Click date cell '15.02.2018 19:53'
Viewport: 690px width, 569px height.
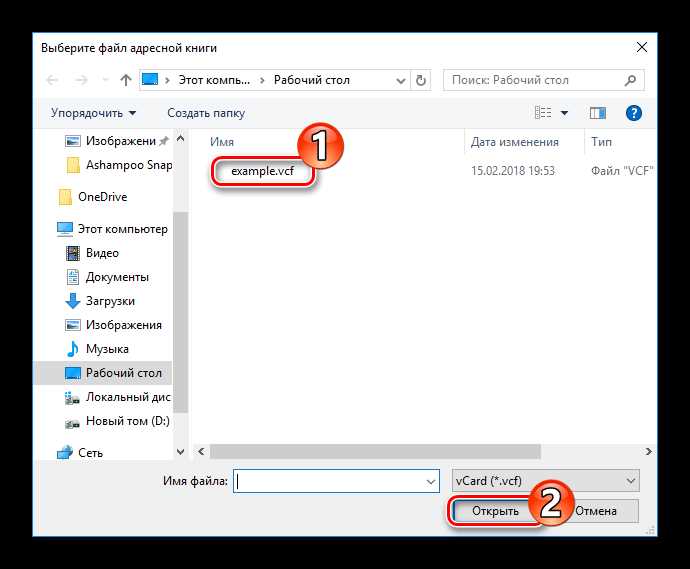click(513, 171)
